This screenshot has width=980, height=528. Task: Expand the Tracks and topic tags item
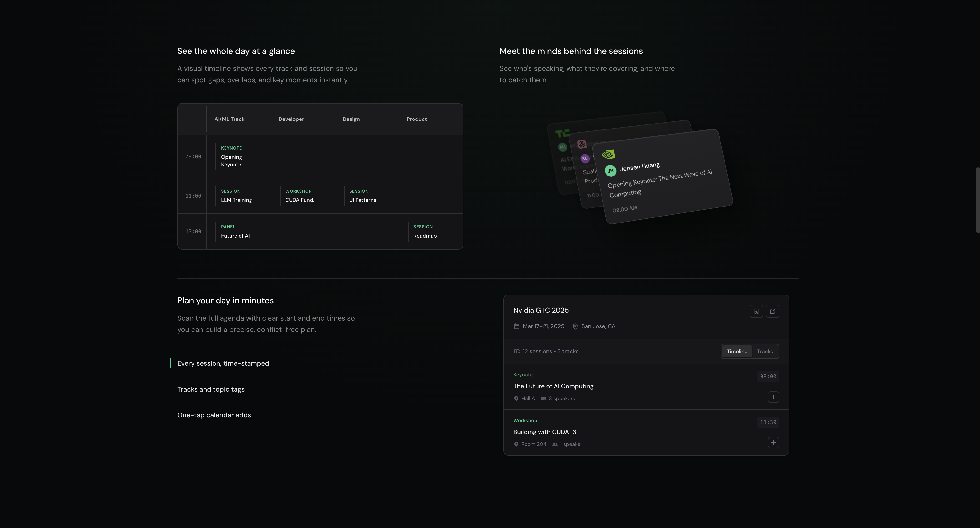tap(211, 389)
